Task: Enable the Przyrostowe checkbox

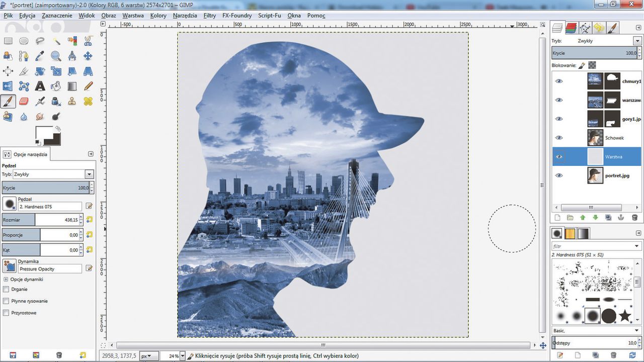Action: [x=6, y=313]
